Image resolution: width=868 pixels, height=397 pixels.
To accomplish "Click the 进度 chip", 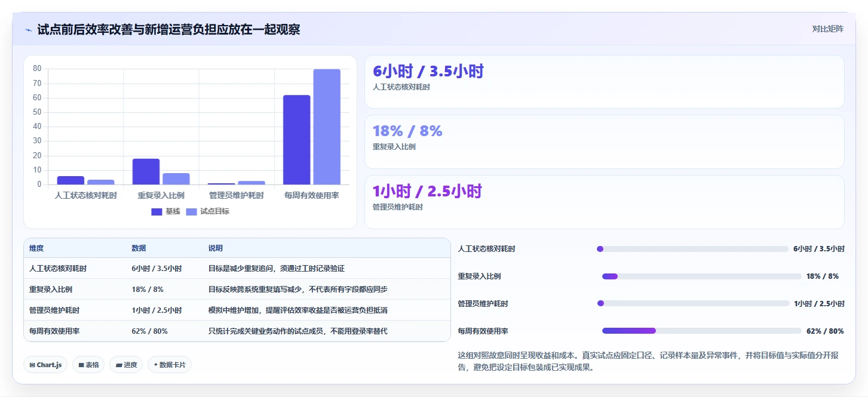I will (x=126, y=365).
